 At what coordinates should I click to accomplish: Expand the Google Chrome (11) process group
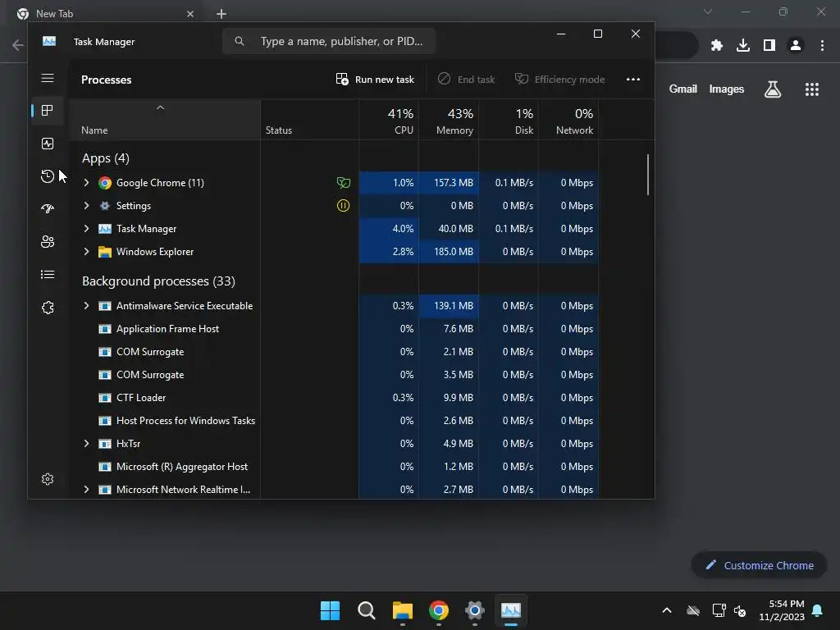[86, 183]
